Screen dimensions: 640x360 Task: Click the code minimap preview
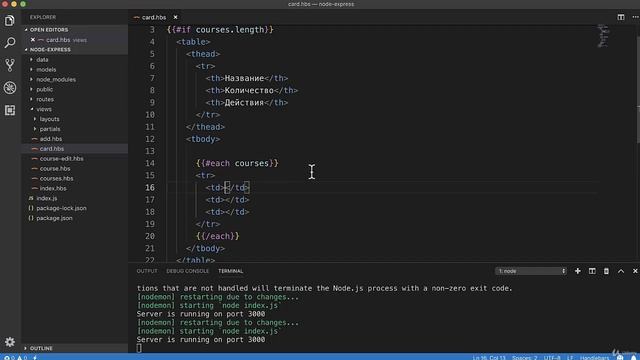(x=603, y=36)
